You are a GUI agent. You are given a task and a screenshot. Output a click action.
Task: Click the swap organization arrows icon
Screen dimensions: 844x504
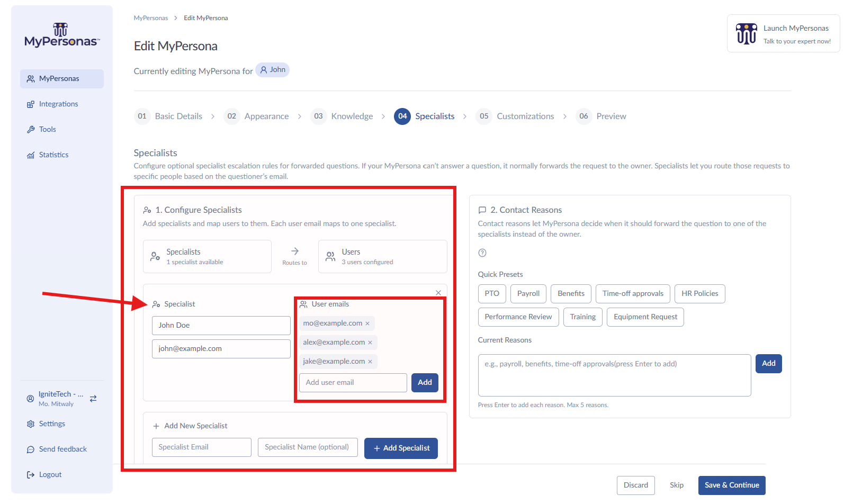[93, 399]
